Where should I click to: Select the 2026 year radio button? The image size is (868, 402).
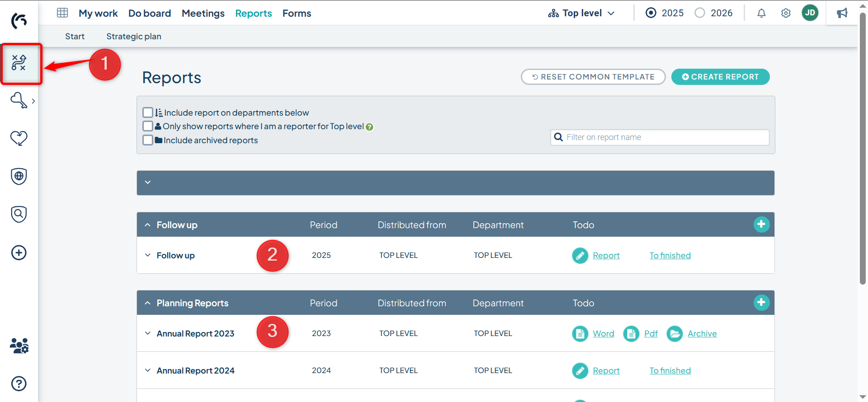(700, 13)
